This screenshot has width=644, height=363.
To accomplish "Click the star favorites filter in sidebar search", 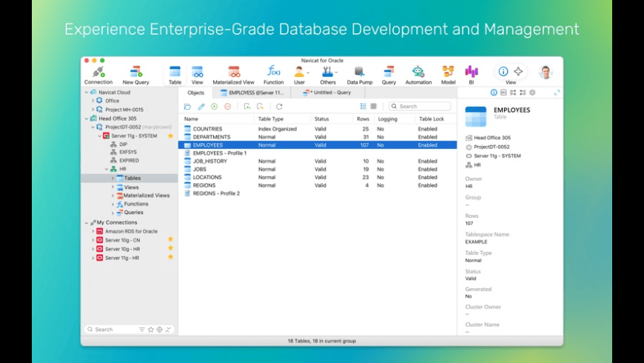I will (x=151, y=329).
